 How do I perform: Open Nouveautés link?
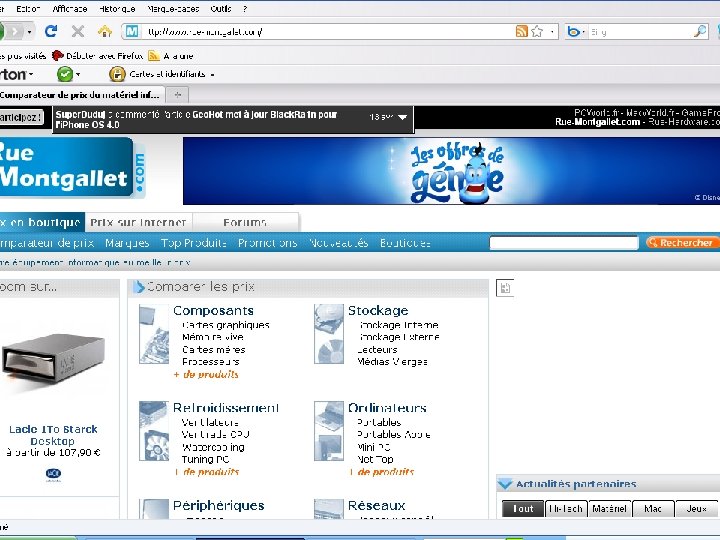[x=338, y=243]
